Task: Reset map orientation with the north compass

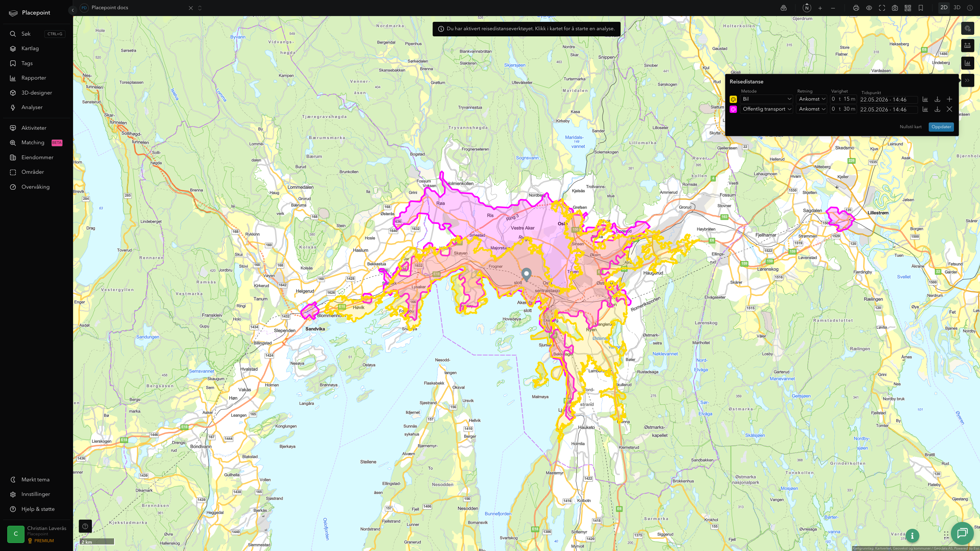Action: 807,8
